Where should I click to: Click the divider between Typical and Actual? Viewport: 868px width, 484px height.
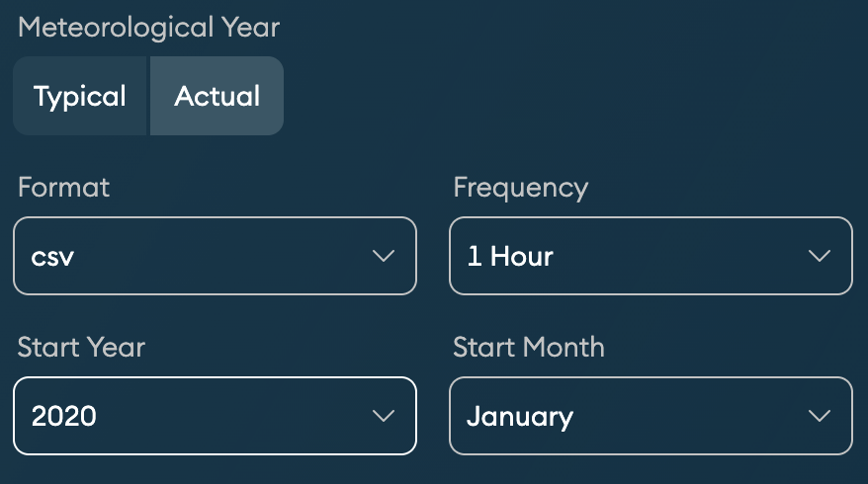148,97
